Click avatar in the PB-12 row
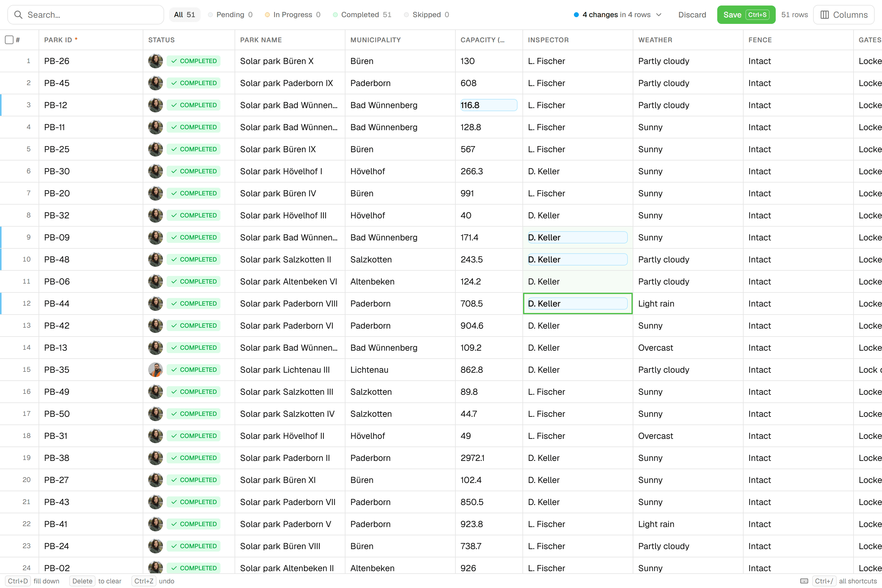The height and width of the screenshot is (588, 882). point(155,105)
